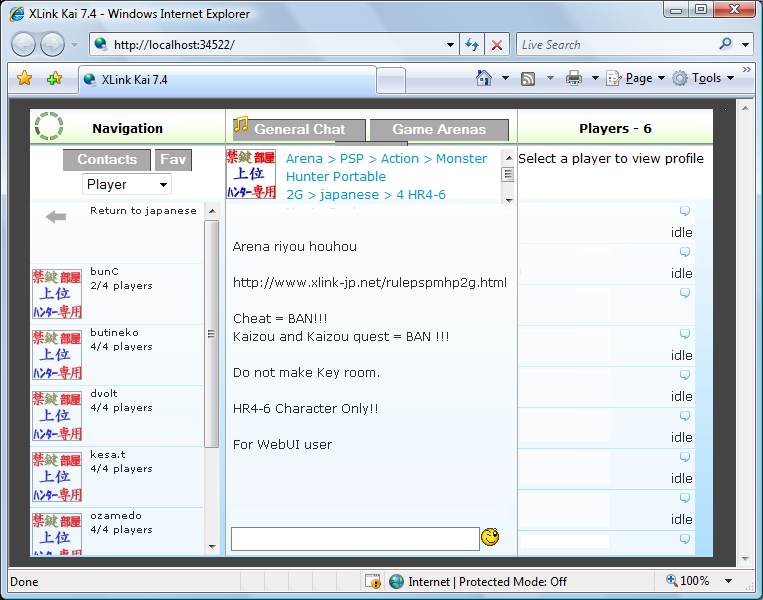Image resolution: width=763 pixels, height=600 pixels.
Task: Click the toolbar overflow chevron
Action: click(746, 70)
